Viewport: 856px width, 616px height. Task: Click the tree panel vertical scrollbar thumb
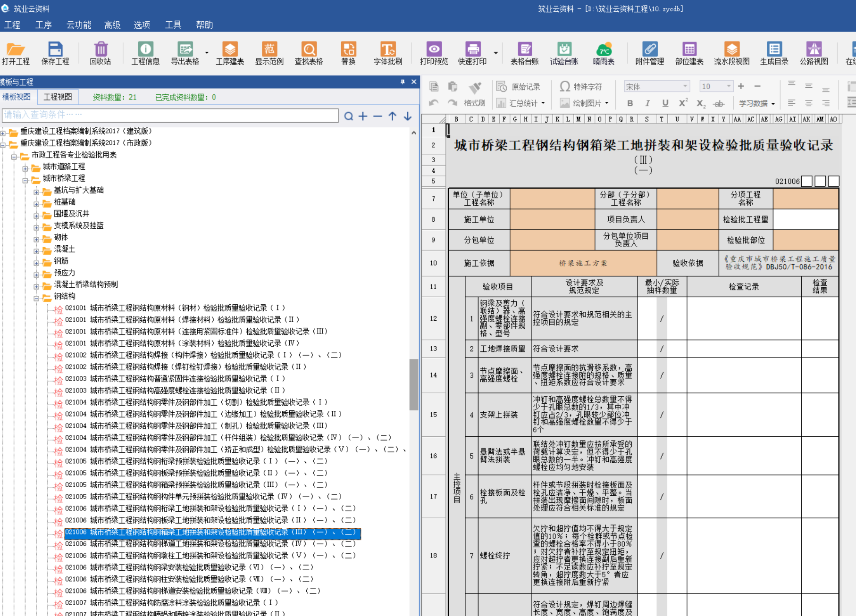[x=414, y=384]
